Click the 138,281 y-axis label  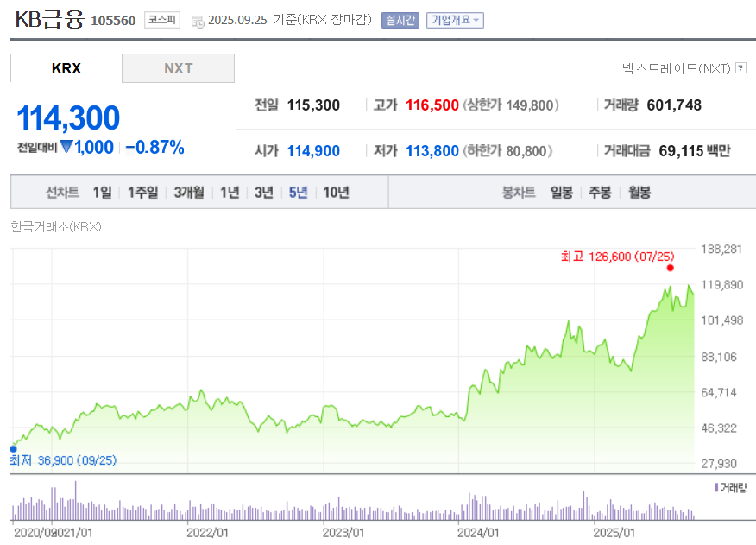tap(721, 249)
